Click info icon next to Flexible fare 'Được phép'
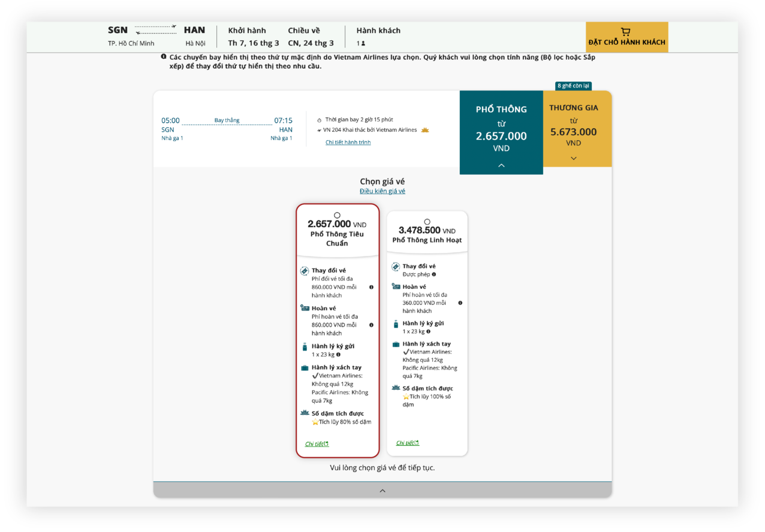Viewport: 765px width, 532px height. [434, 274]
